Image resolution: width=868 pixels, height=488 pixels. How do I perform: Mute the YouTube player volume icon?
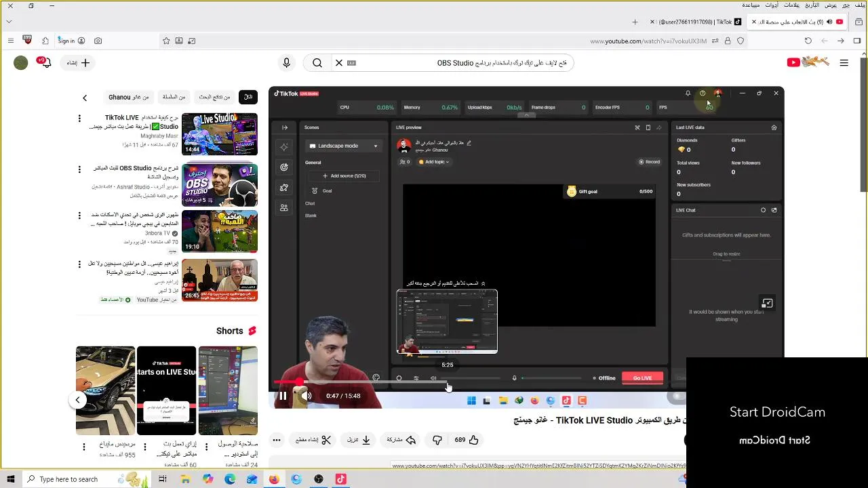click(x=307, y=396)
